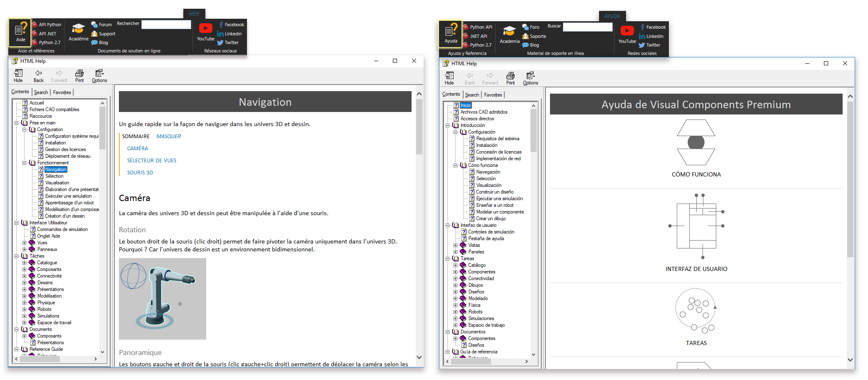The width and height of the screenshot is (868, 380).
Task: Expand the Vues tree node
Action: [x=24, y=243]
